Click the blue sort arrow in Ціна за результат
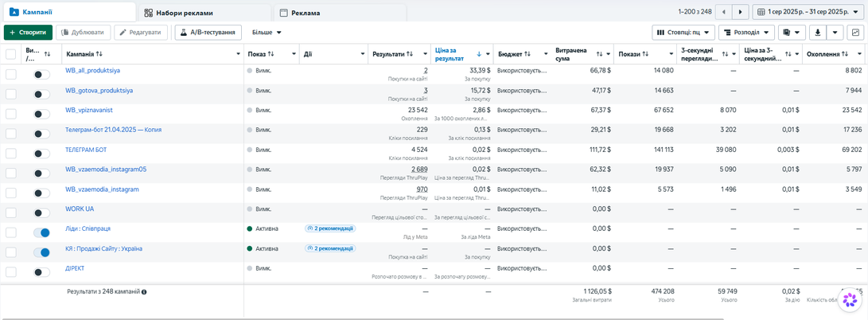The width and height of the screenshot is (868, 320). (x=479, y=53)
